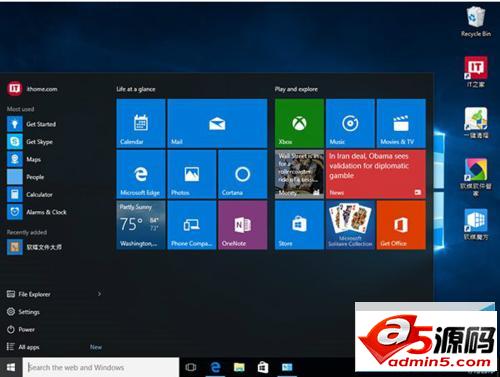Launch the Xbox tile
Screen dimensions: 500x377
[299, 123]
